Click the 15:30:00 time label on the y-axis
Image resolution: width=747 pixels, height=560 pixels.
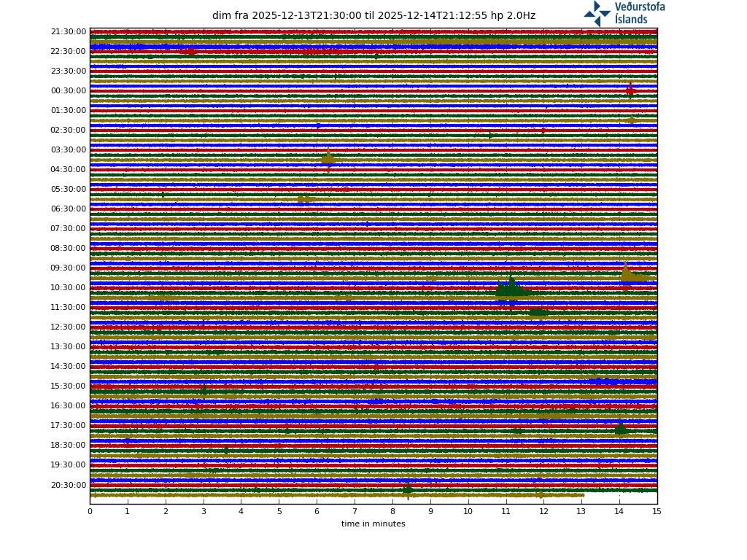(x=69, y=386)
